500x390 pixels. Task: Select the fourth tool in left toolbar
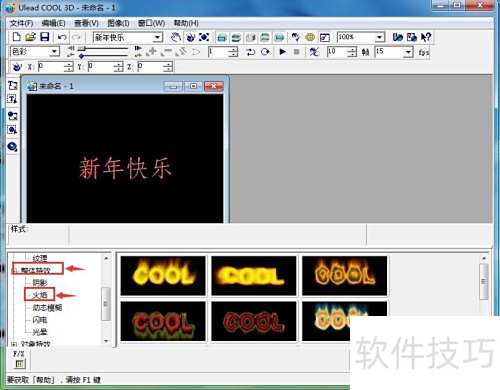tap(13, 130)
